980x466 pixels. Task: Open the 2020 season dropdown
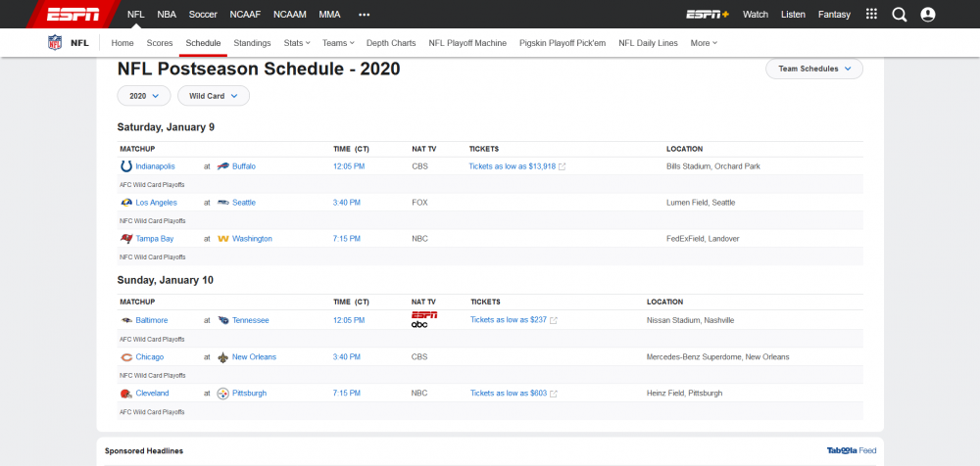pos(144,96)
